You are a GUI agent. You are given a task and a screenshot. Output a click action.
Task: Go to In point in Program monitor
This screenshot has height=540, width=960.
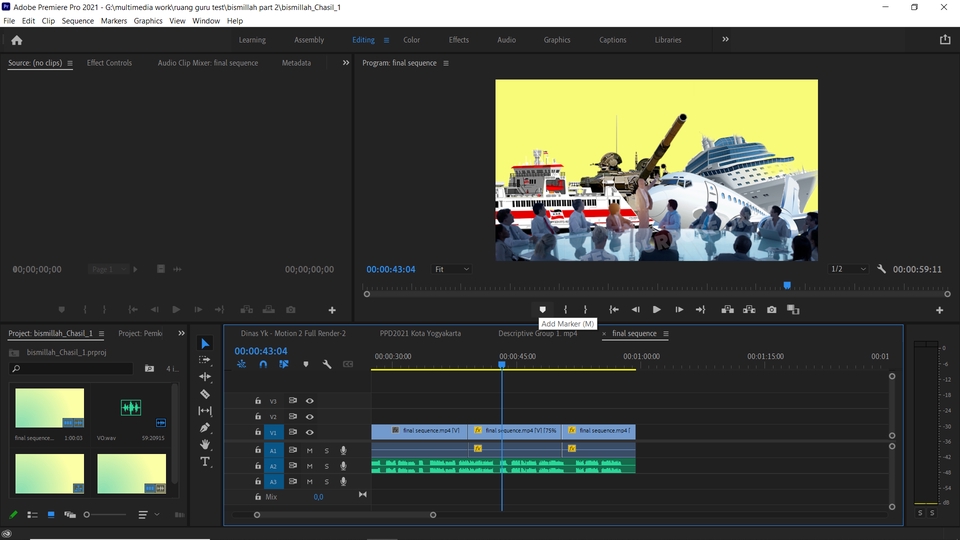click(613, 310)
